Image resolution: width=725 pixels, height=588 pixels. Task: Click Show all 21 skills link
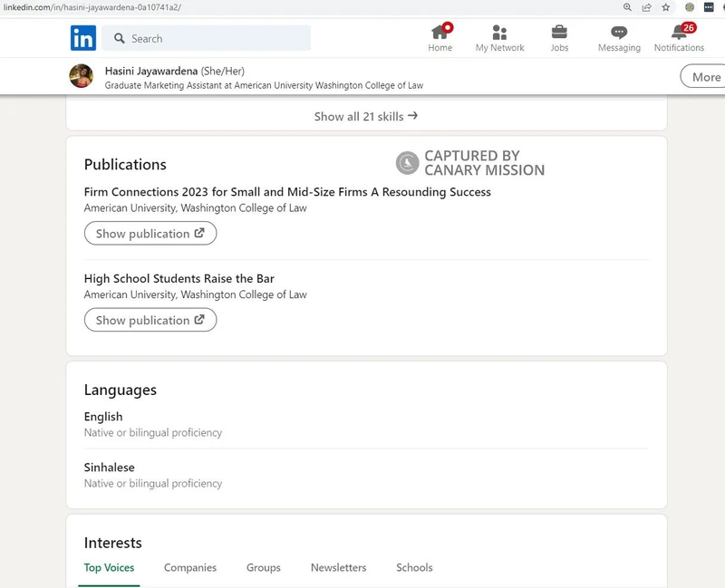(366, 117)
